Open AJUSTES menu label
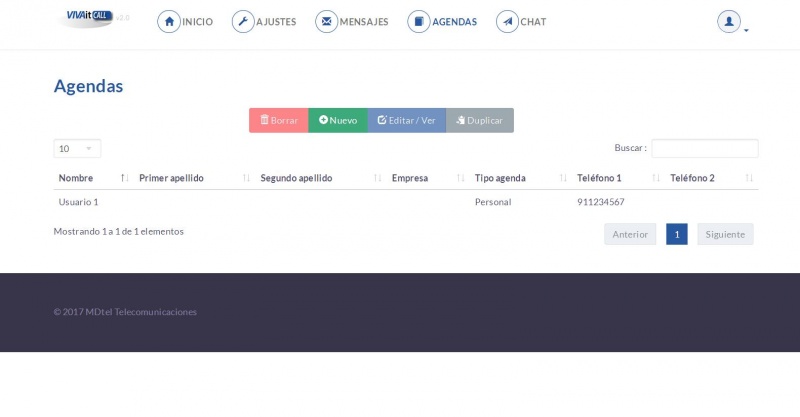The width and height of the screenshot is (800, 417). [276, 22]
